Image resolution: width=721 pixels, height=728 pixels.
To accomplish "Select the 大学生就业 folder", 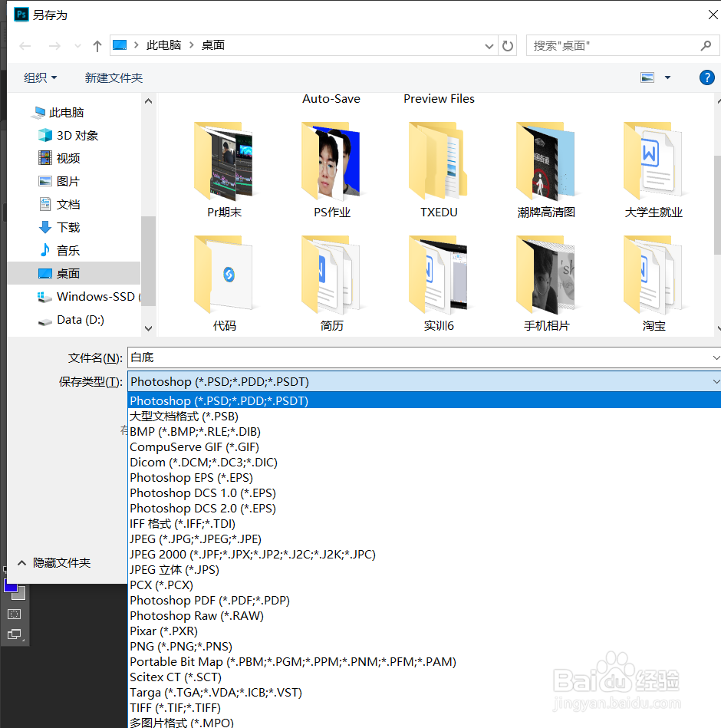I will [x=654, y=170].
